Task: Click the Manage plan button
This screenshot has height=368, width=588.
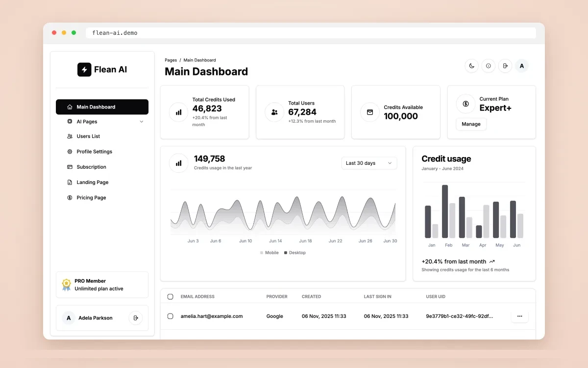Action: (471, 124)
